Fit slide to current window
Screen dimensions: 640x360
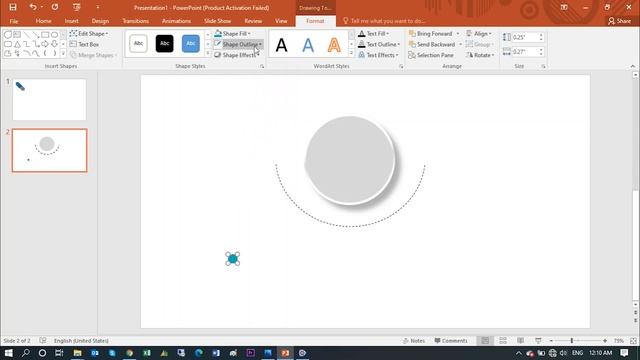633,340
